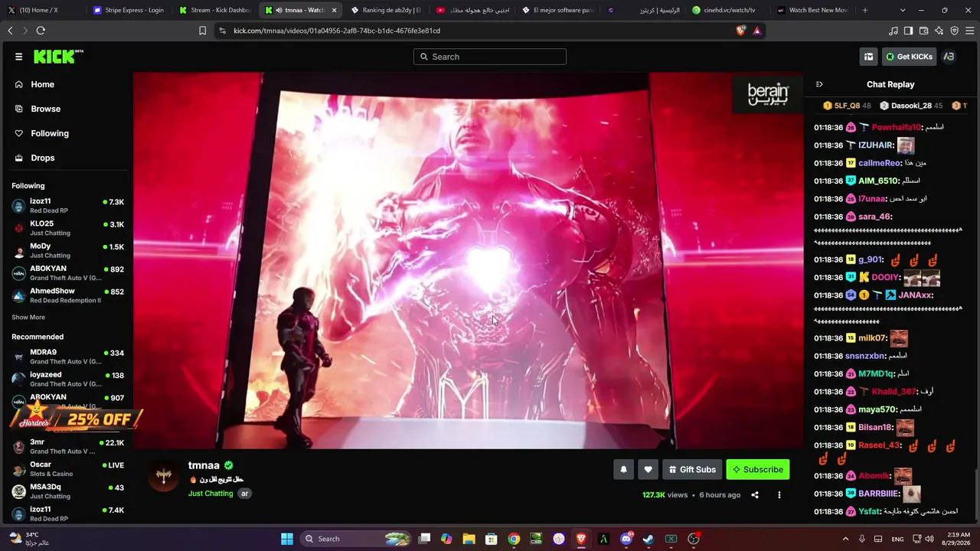This screenshot has height=551, width=980.
Task: Open the taskbar weather widget
Action: coord(31,539)
